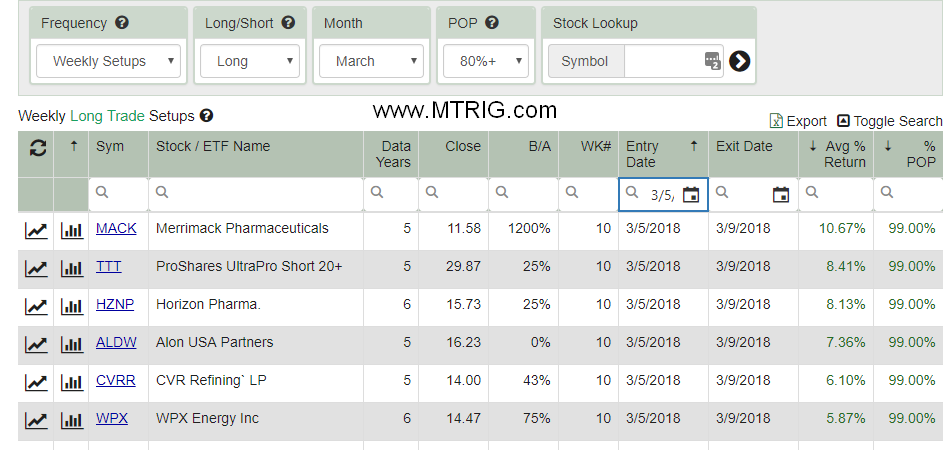Open the CVRR symbol link

tap(115, 380)
